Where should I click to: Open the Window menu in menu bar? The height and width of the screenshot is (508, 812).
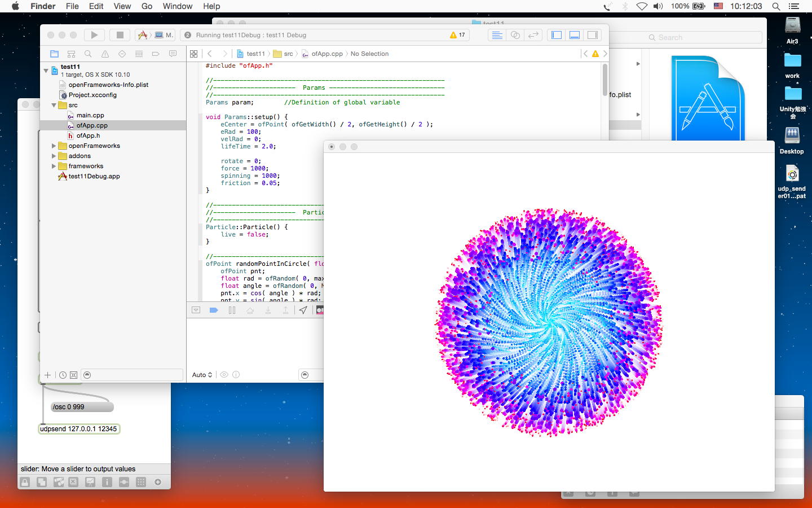(x=178, y=6)
